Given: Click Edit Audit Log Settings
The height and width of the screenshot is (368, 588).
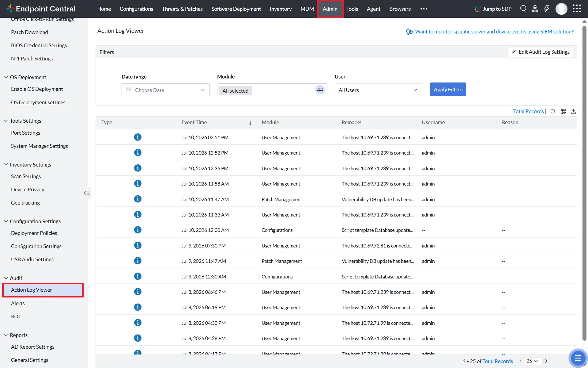Looking at the screenshot, I should [541, 52].
